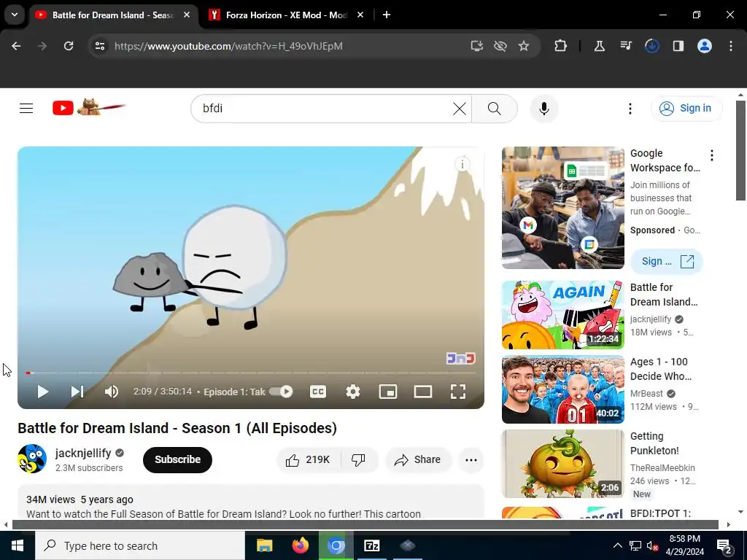747x560 pixels.
Task: Toggle the autoplay switch in the player
Action: coord(281,392)
